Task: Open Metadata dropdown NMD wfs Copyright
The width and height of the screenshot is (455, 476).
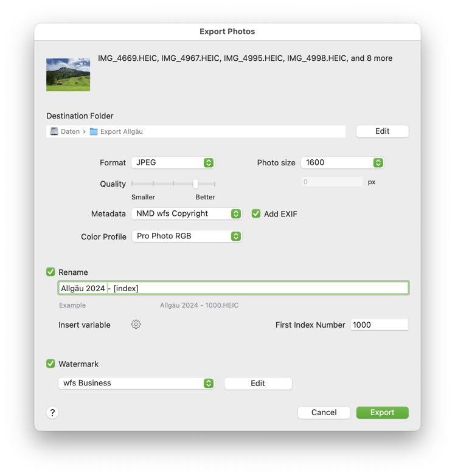Action: click(187, 213)
